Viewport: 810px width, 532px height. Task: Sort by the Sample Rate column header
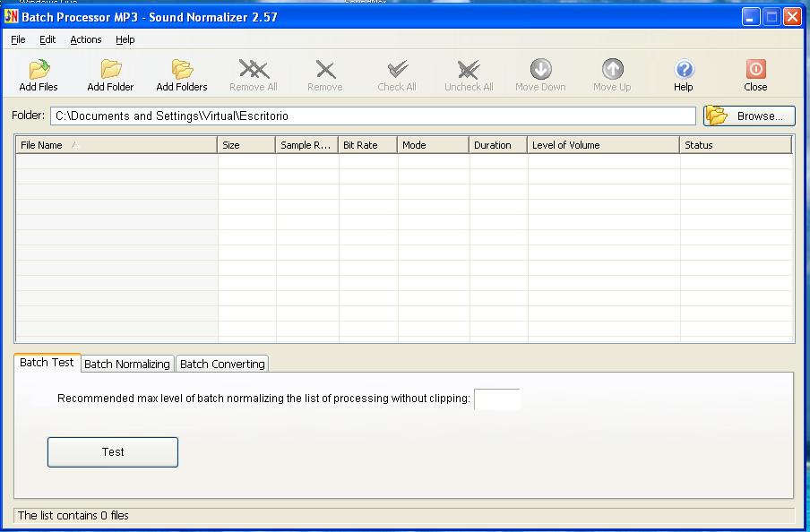coord(307,145)
